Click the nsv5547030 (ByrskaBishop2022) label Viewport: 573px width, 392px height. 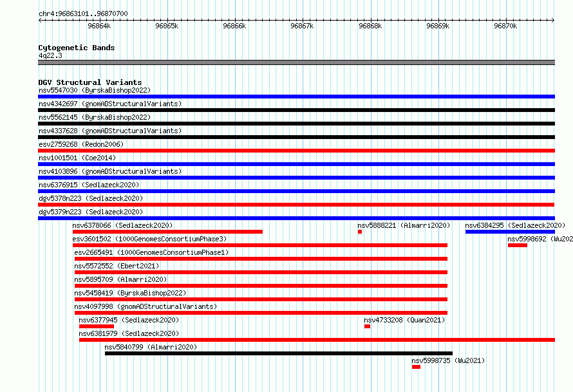coord(95,90)
